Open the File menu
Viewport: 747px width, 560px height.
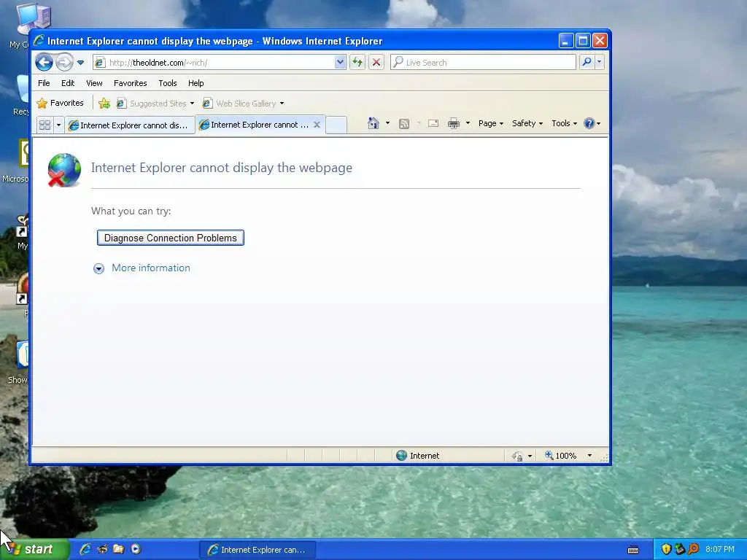(44, 83)
